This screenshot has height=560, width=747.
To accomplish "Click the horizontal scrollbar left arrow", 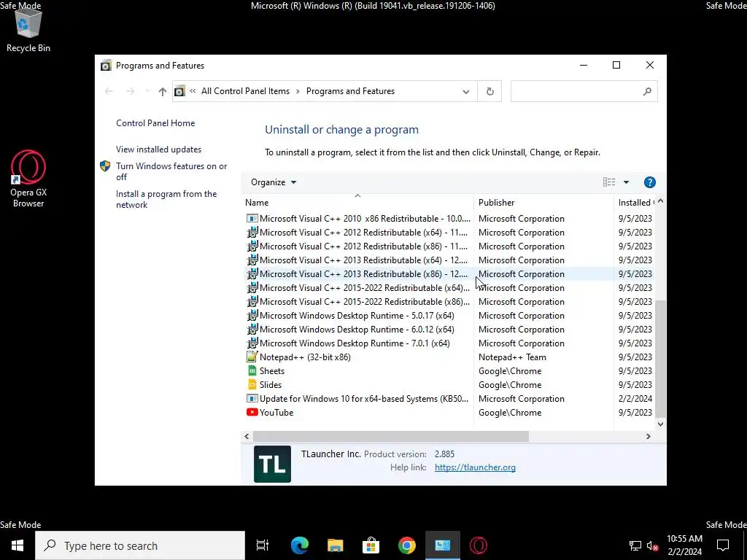I will pyautogui.click(x=247, y=436).
